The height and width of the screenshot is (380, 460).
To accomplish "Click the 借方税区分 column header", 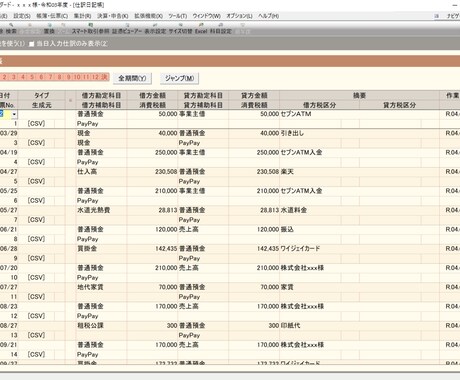I will tap(319, 105).
